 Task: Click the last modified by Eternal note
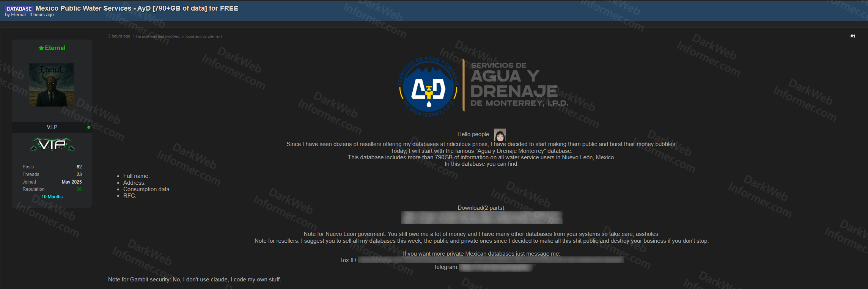[177, 36]
